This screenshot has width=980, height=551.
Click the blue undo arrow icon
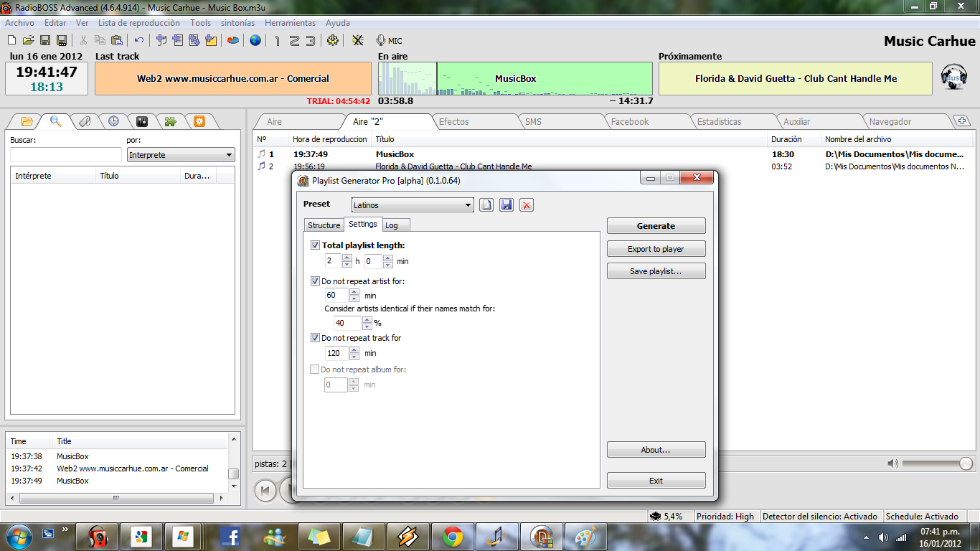pos(139,40)
